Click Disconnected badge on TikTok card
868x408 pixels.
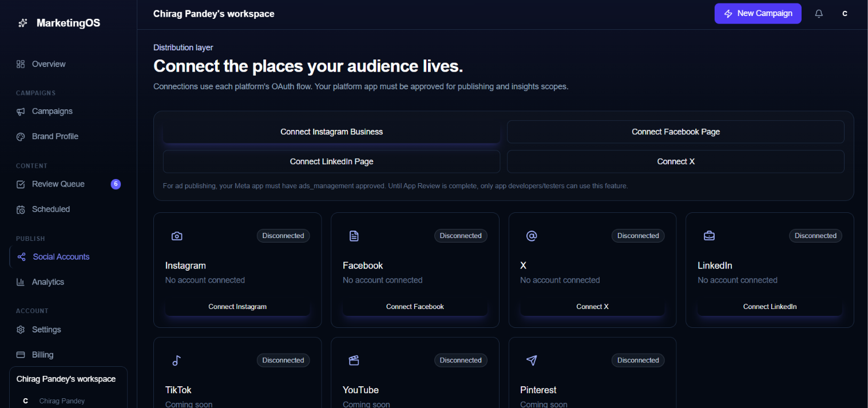(x=283, y=361)
